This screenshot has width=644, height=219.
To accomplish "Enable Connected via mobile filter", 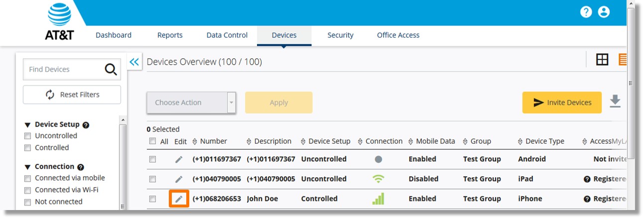I will click(x=28, y=178).
